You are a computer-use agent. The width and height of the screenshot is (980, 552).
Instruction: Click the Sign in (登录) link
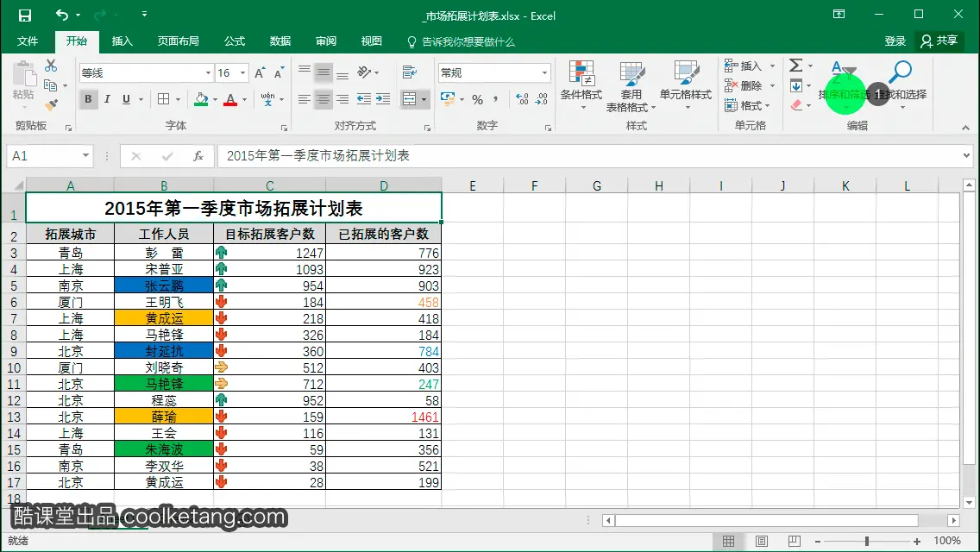[895, 41]
